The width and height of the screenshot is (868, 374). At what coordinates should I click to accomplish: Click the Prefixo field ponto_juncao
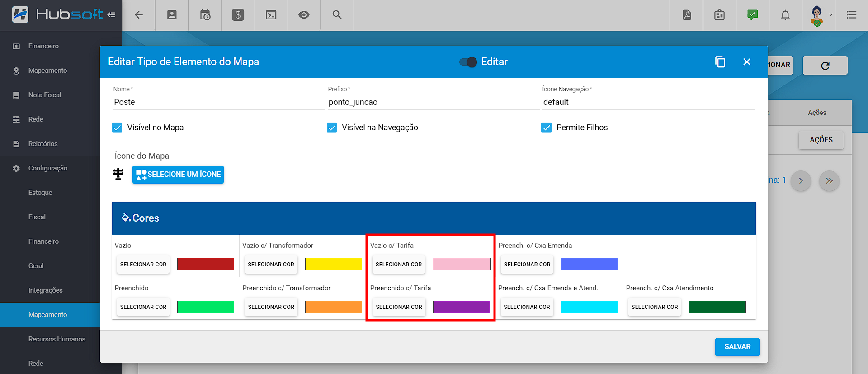point(434,102)
